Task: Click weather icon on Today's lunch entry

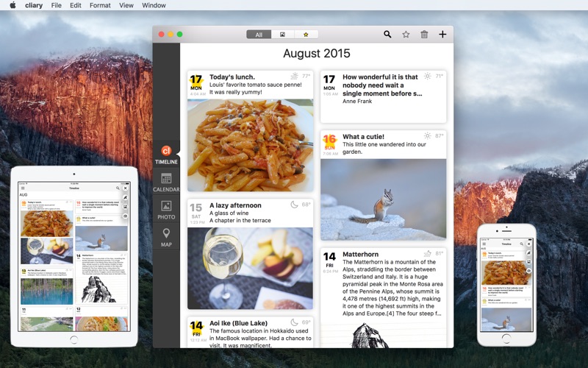Action: point(295,76)
